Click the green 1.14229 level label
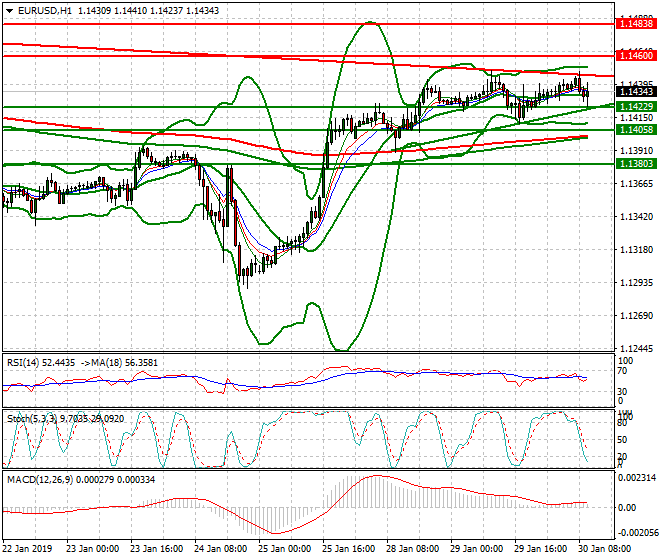The image size is (660, 560). click(636, 107)
